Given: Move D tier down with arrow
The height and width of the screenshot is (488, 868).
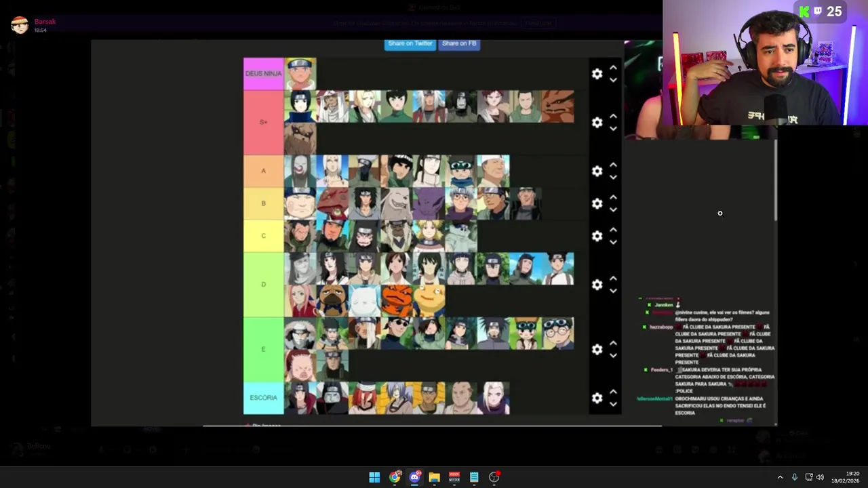Looking at the screenshot, I should click(613, 291).
